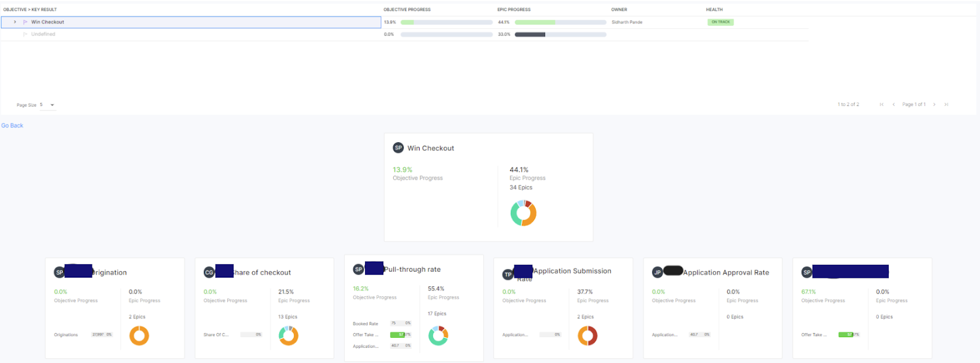The width and height of the screenshot is (980, 363).
Task: Click the Go Back link
Action: pyautogui.click(x=12, y=126)
